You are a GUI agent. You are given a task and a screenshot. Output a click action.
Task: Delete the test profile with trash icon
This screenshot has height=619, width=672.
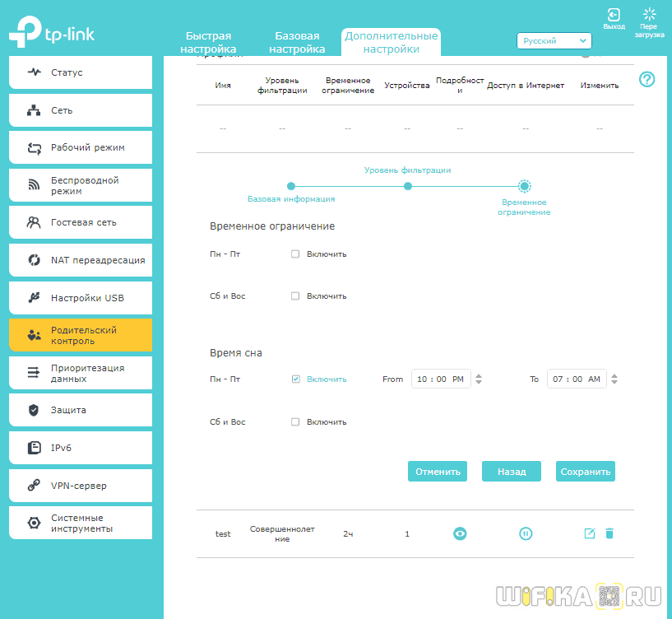pos(609,533)
